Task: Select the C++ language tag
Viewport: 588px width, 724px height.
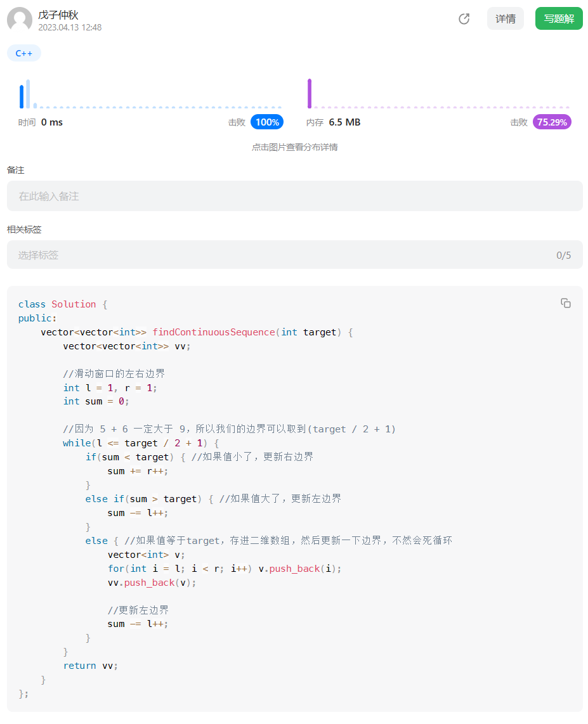Action: coord(23,53)
